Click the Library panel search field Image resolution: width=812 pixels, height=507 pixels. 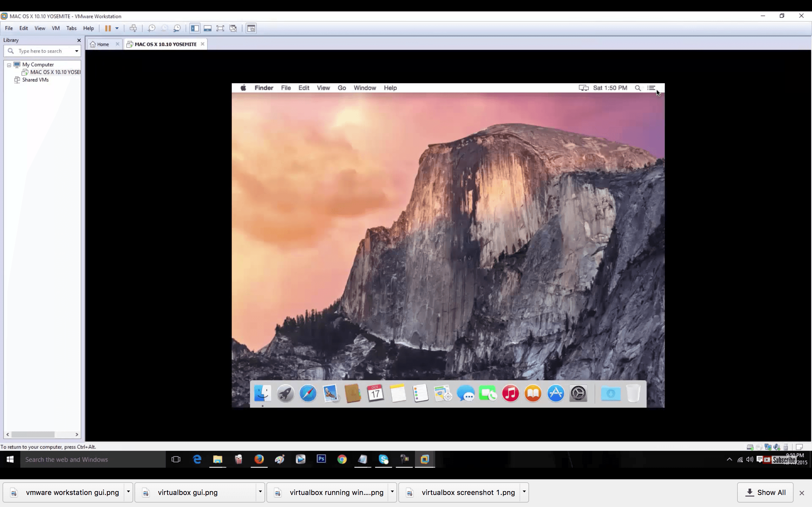click(x=42, y=51)
